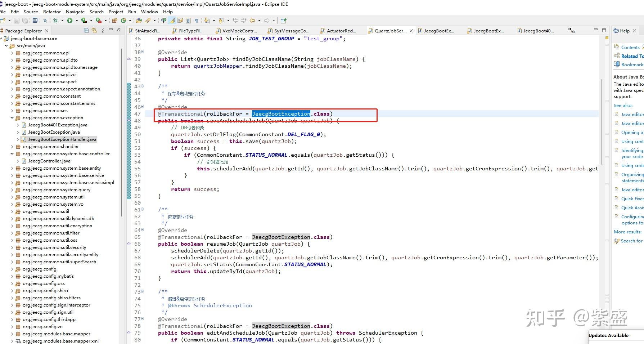Screen dimensions: 644x344
Task: Jump to Previous Annotation arrow icon
Action: coord(221,21)
